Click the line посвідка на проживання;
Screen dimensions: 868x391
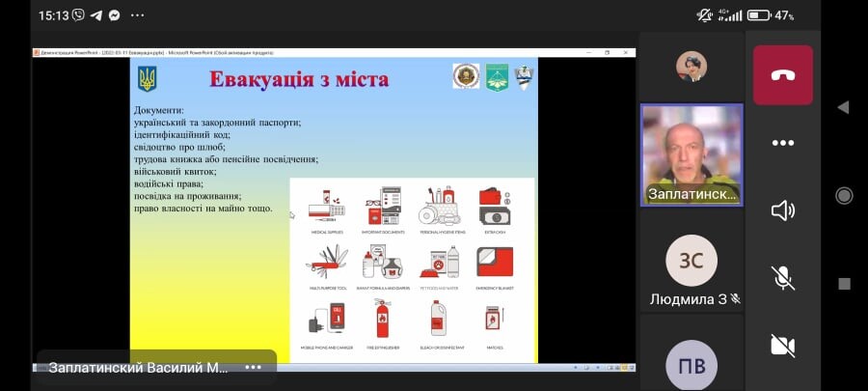click(x=188, y=195)
